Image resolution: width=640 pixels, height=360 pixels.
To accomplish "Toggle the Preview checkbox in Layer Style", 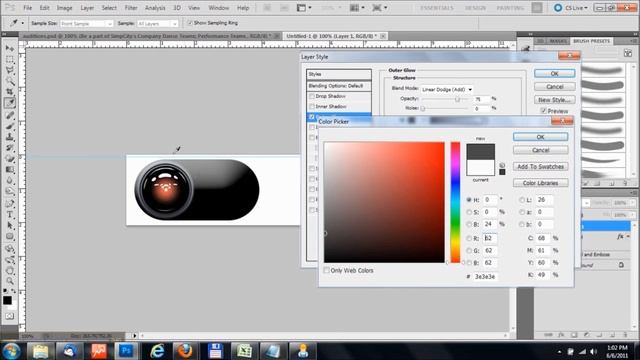I will pyautogui.click(x=543, y=111).
